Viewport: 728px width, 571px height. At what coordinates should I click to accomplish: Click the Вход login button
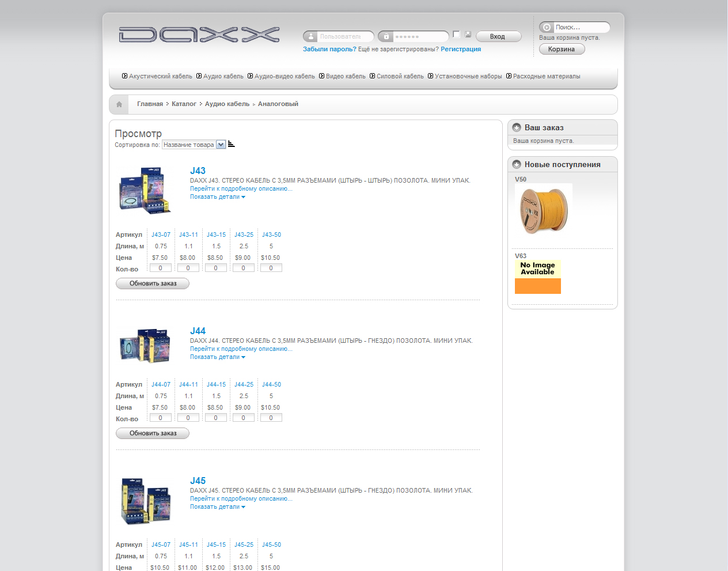[x=498, y=36]
